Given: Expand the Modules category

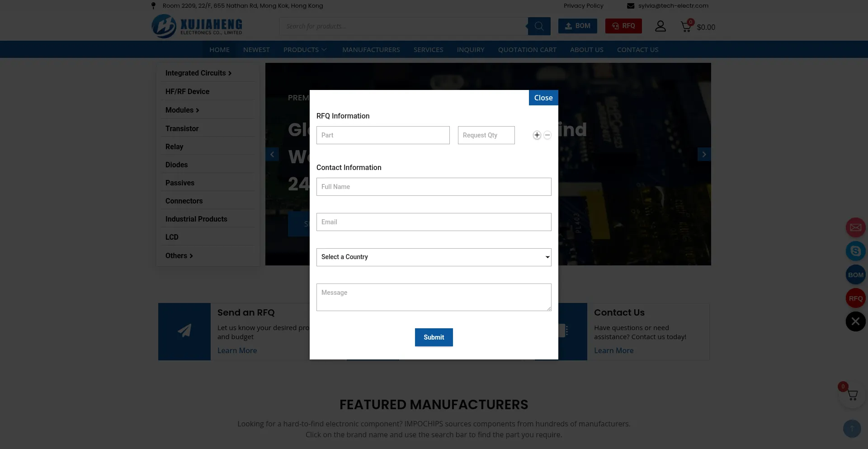Looking at the screenshot, I should (182, 110).
